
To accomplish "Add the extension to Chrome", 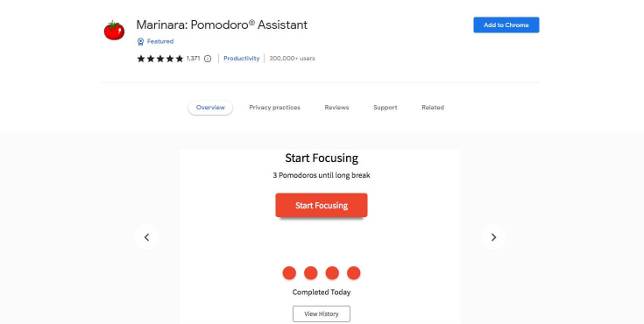I will (506, 25).
